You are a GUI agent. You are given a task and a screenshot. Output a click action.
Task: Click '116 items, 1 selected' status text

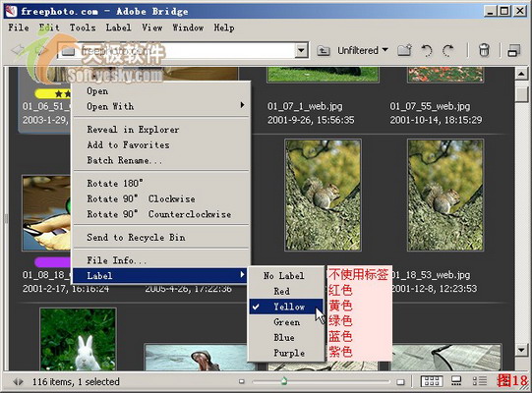click(x=76, y=382)
